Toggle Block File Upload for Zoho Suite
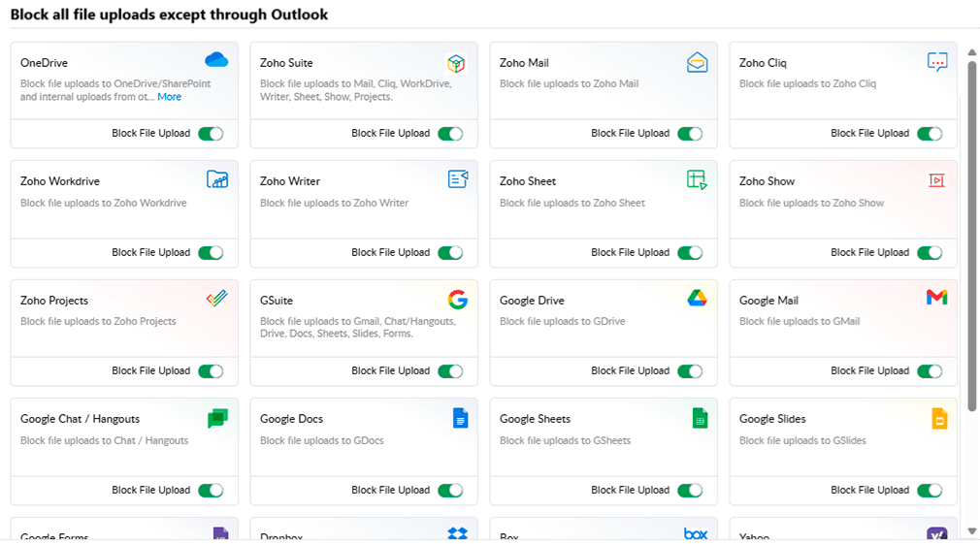Image resolution: width=980 pixels, height=544 pixels. coord(450,134)
